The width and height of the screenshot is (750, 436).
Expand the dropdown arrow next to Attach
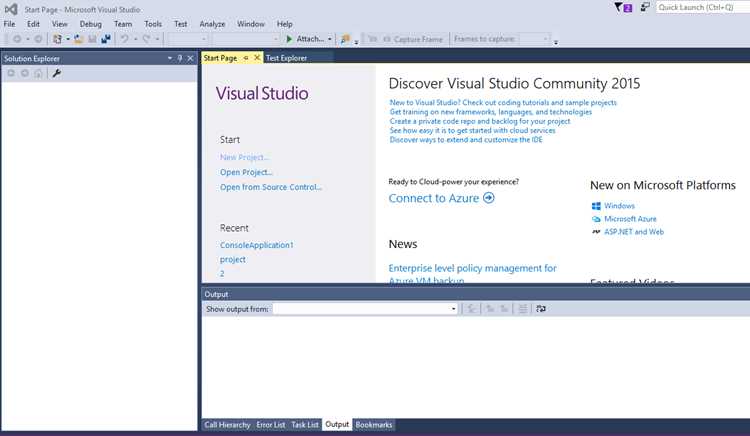click(330, 39)
